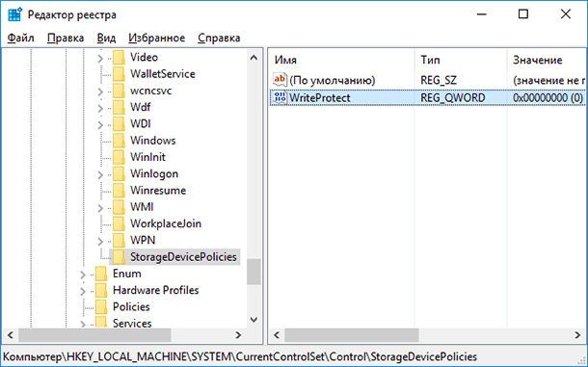Click values pane right scroll arrow
The width and height of the screenshot is (588, 367).
tap(577, 335)
